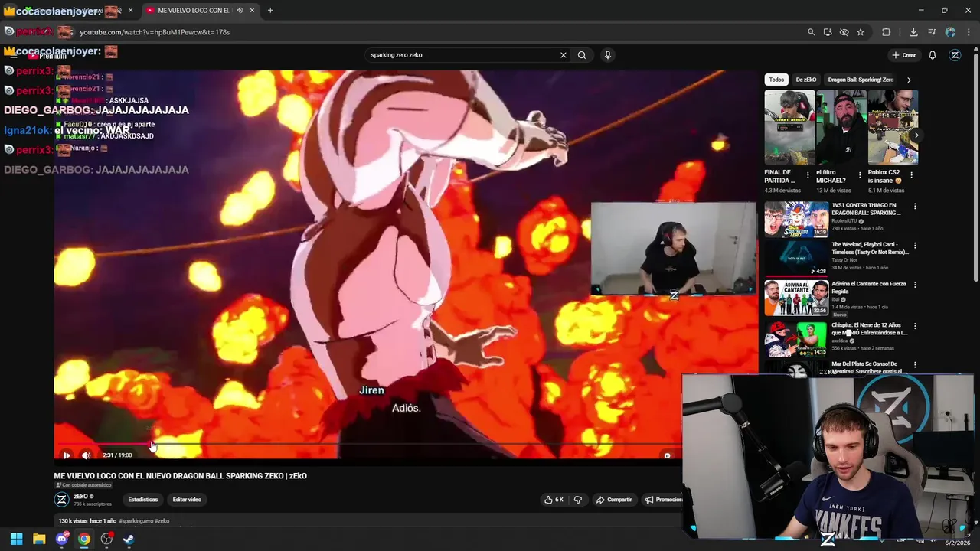Open options for the Chispita video

tap(914, 326)
